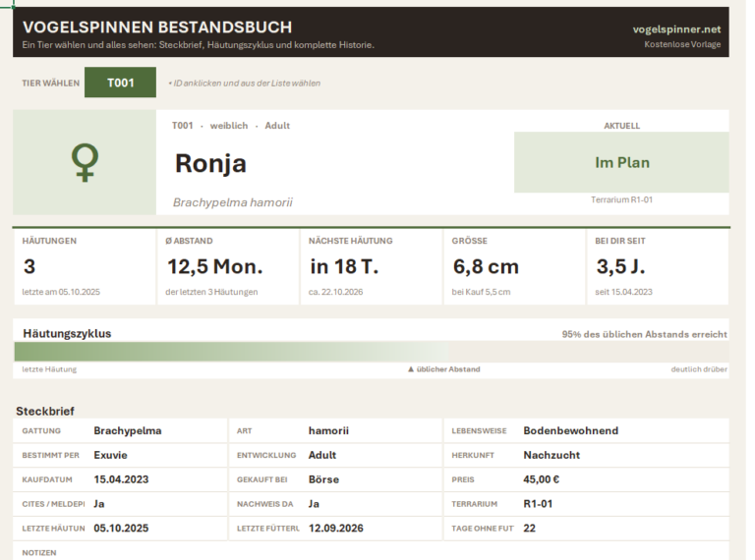Click the üblicher Abstand triangle marker
The width and height of the screenshot is (755, 560).
click(411, 369)
